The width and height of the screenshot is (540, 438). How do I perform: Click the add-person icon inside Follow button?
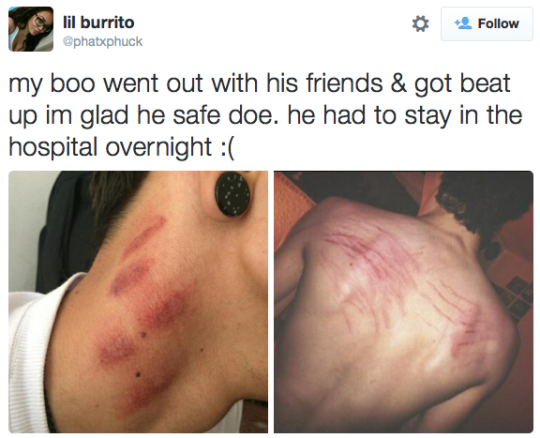(463, 23)
